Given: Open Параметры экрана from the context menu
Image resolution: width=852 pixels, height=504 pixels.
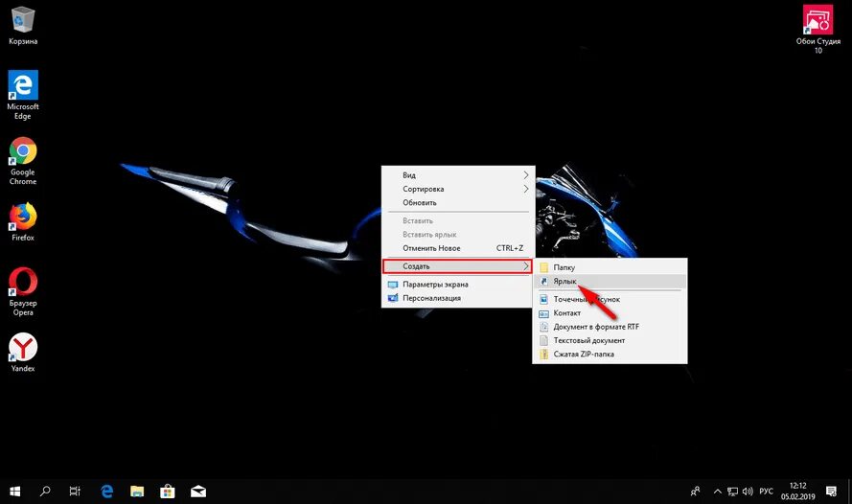Looking at the screenshot, I should coord(458,284).
